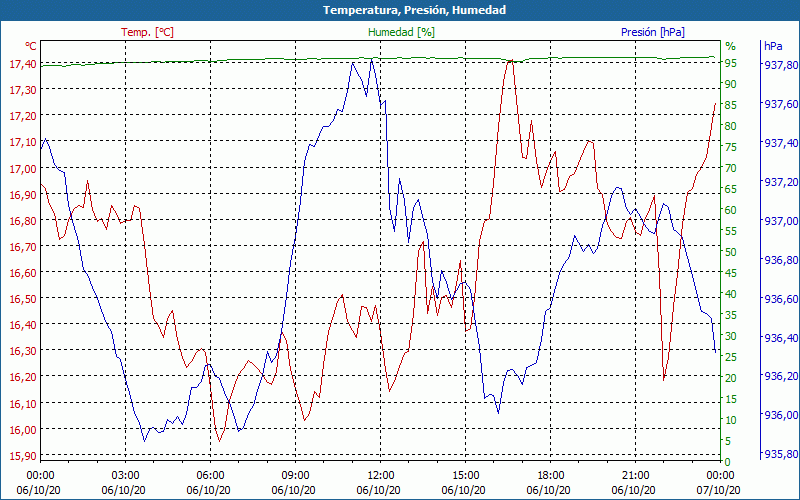This screenshot has height=500, width=800.
Task: Click pressure axis value 936,40
Action: (781, 337)
